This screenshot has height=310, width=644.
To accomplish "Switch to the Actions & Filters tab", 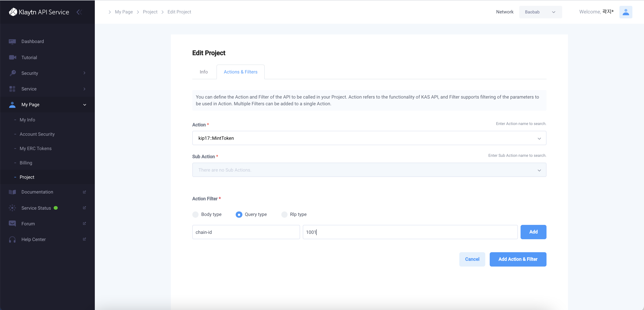I will point(240,71).
